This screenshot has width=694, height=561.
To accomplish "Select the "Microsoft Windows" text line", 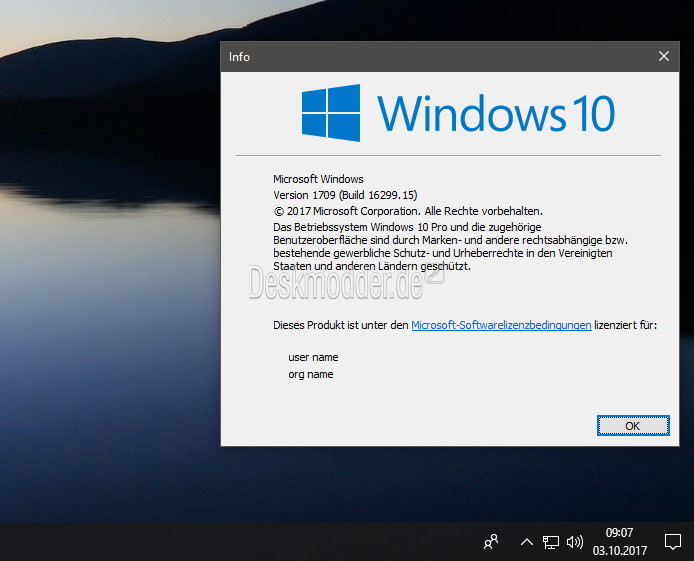I will [x=318, y=179].
